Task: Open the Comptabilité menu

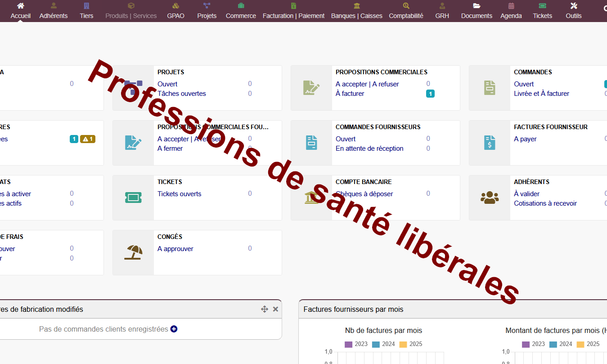Action: [x=406, y=11]
